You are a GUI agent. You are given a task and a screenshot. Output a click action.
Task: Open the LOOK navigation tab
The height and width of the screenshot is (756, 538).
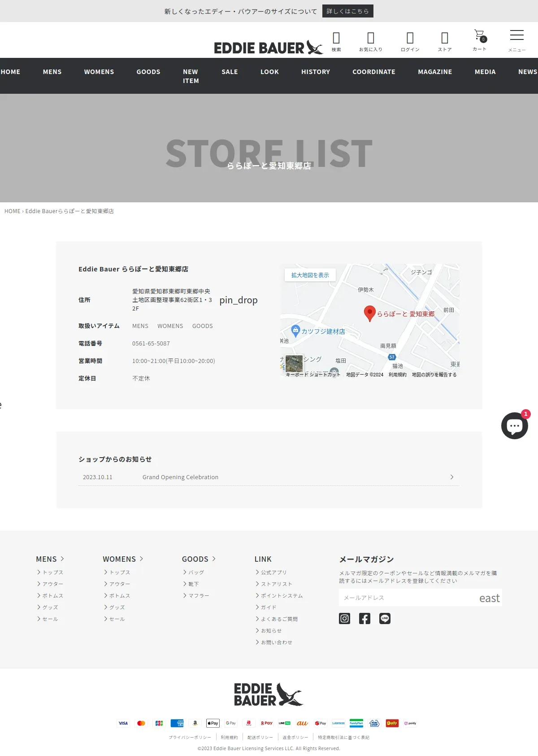click(269, 72)
